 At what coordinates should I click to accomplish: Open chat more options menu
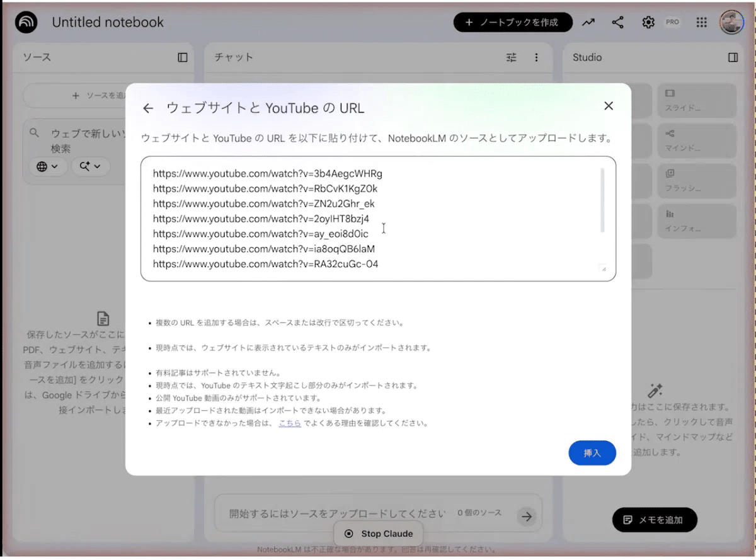point(536,57)
